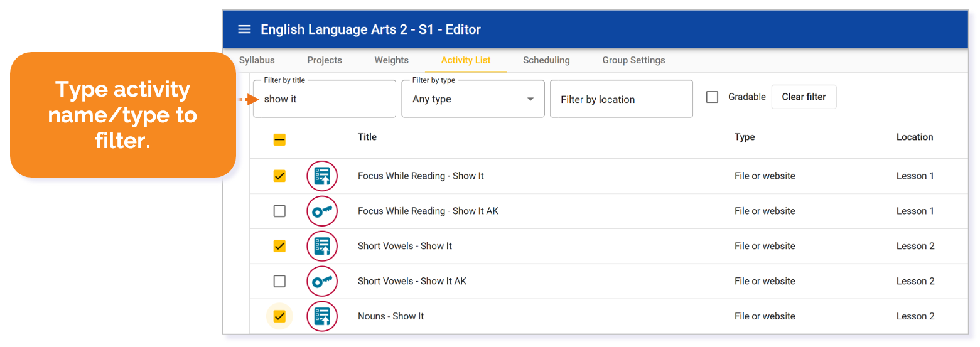980x347 pixels.
Task: Click the Short Vowels - Show It assignment icon
Action: click(322, 247)
